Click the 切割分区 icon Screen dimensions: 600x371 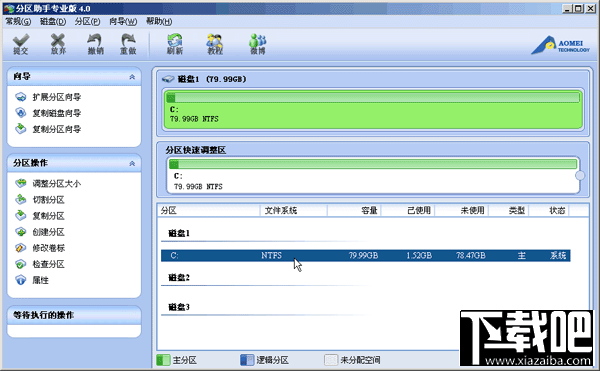pyautogui.click(x=21, y=200)
